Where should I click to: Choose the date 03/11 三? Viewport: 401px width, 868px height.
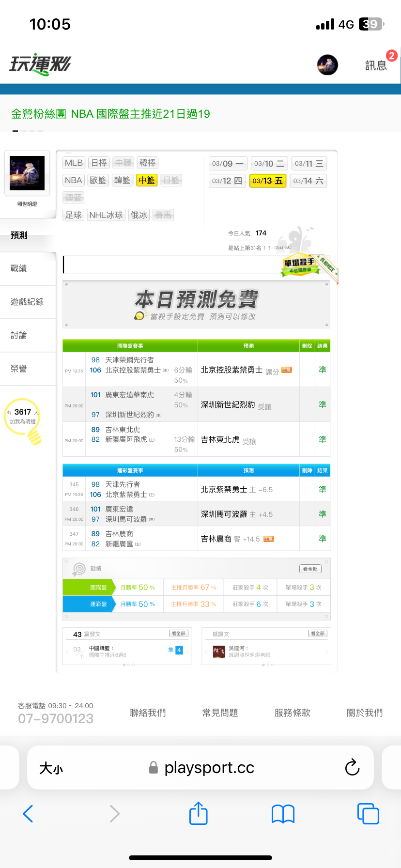point(309,164)
